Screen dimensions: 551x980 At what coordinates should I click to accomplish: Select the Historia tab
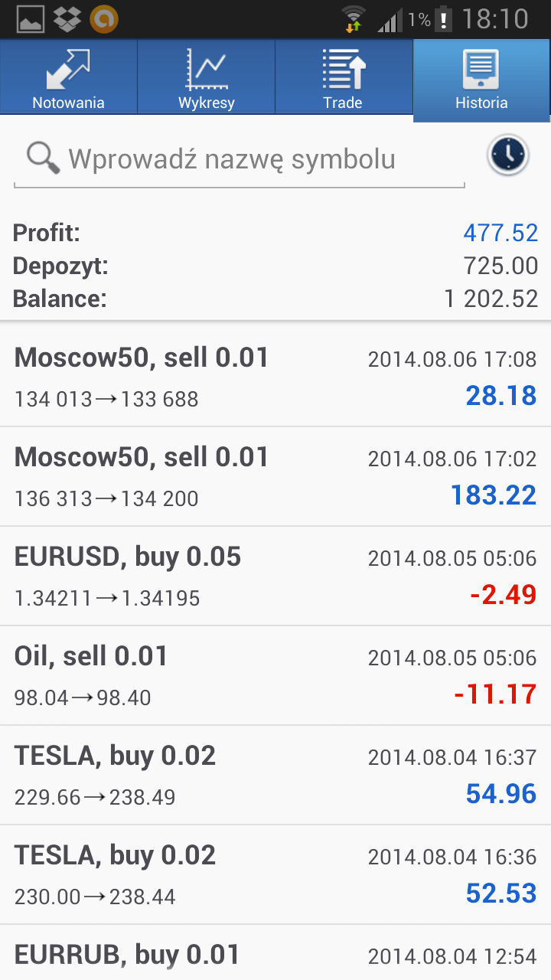tap(481, 80)
